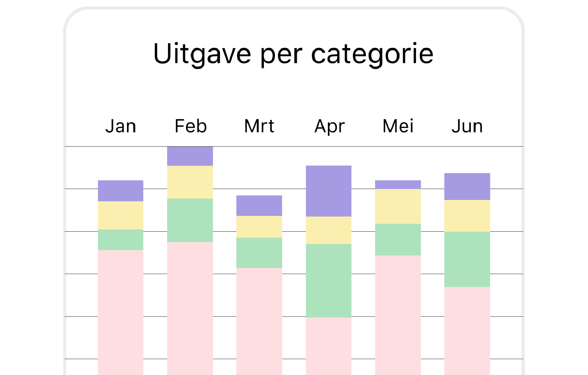Select the Mei month label
The image size is (588, 375).
[x=398, y=126]
